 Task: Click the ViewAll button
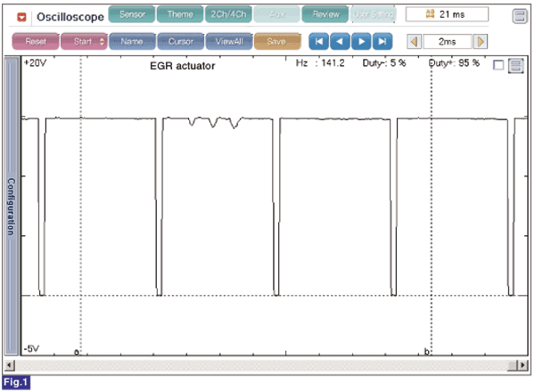[229, 42]
